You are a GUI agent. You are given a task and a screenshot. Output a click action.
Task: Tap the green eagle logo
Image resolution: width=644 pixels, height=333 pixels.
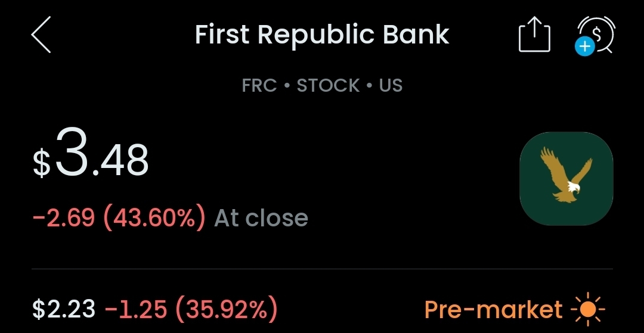point(566,178)
